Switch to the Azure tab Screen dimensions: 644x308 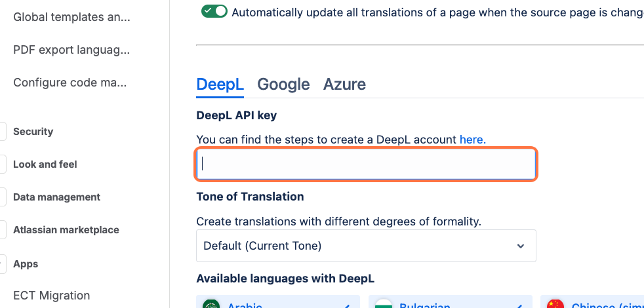(x=344, y=84)
